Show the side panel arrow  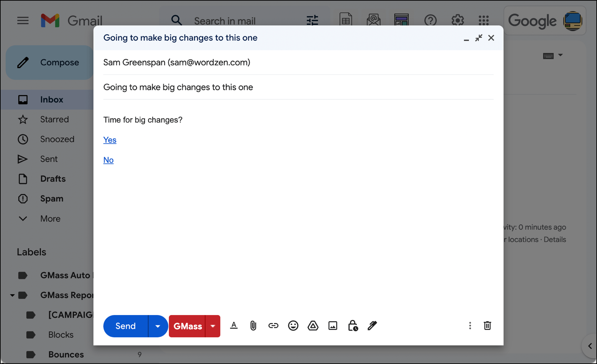pyautogui.click(x=590, y=346)
